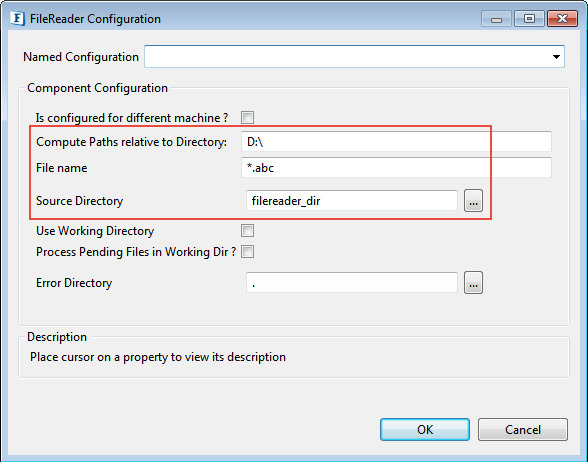This screenshot has height=462, width=588.
Task: Click the FileReader Configuration title bar text
Action: pyautogui.click(x=95, y=19)
